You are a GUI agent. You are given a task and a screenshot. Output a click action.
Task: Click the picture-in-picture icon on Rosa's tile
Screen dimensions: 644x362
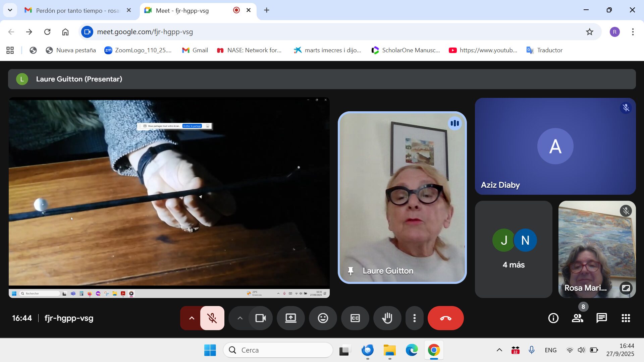tap(626, 288)
